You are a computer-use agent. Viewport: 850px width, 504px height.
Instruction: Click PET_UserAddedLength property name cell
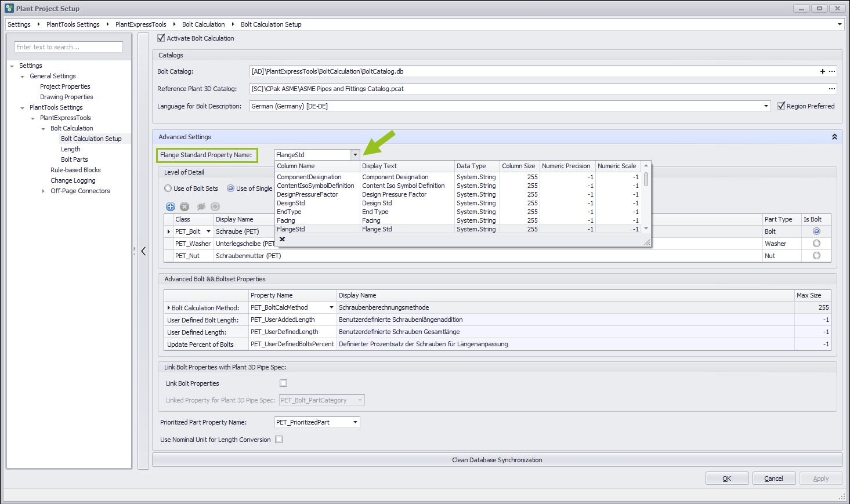click(x=293, y=320)
